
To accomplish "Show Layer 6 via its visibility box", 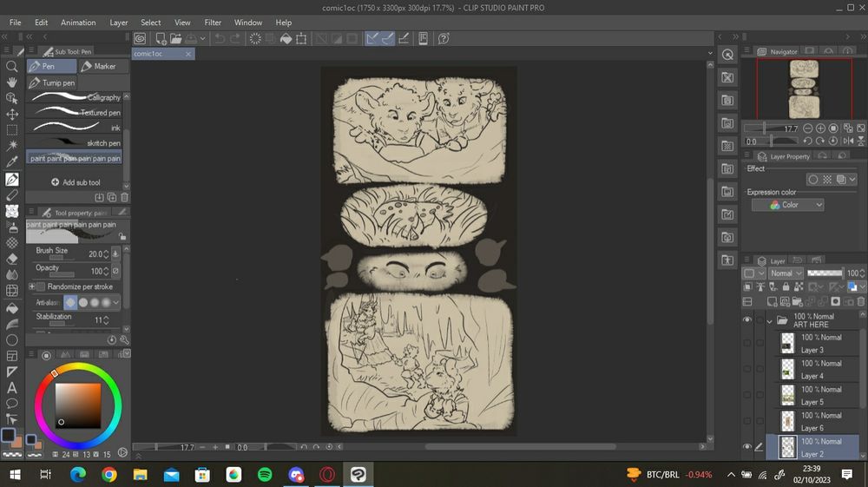I will click(x=747, y=421).
